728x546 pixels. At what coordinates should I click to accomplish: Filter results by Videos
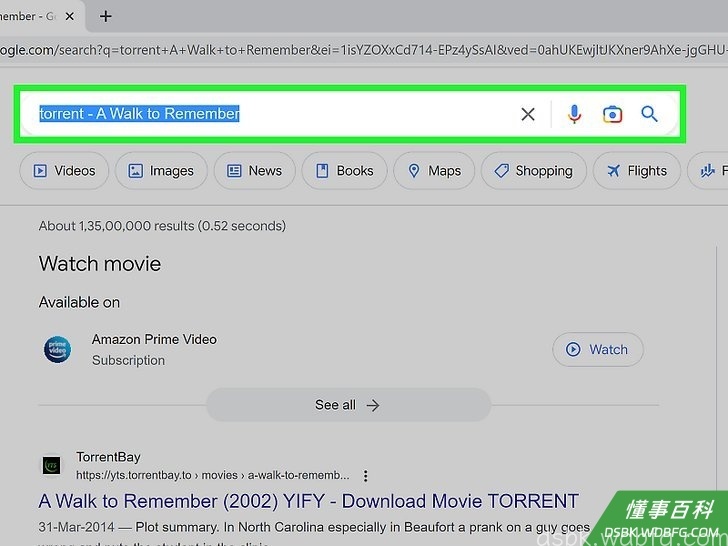(x=64, y=171)
